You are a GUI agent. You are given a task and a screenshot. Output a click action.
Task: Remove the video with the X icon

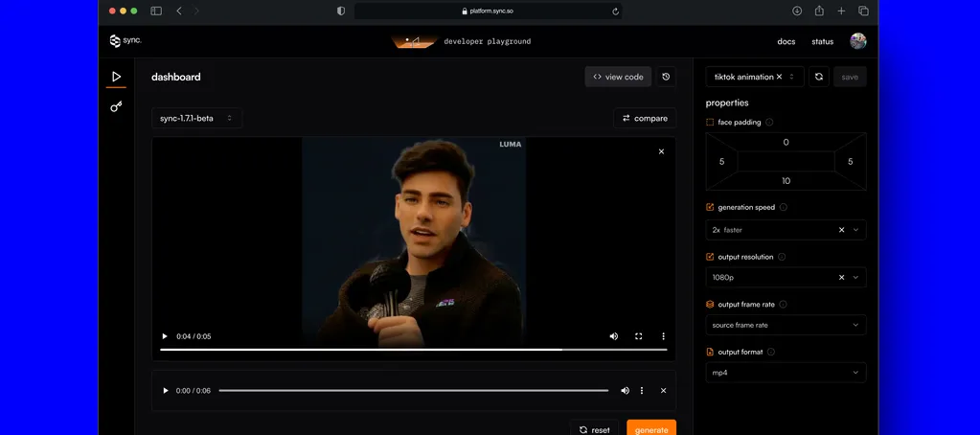(661, 151)
